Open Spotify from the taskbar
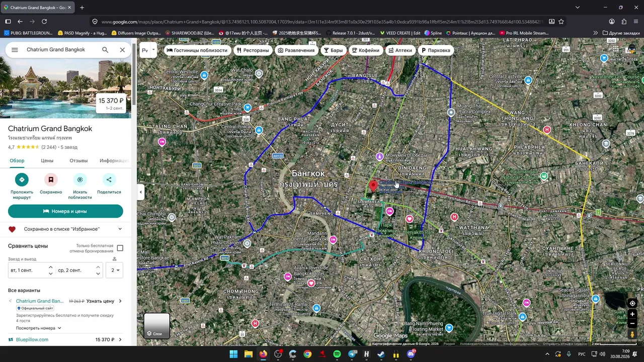This screenshot has width=644, height=362. point(337,354)
